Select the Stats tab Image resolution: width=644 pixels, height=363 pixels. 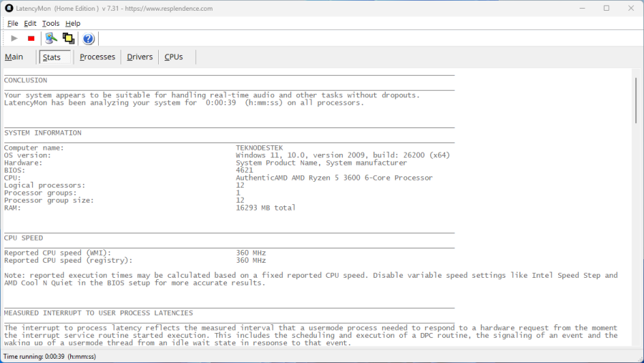52,57
